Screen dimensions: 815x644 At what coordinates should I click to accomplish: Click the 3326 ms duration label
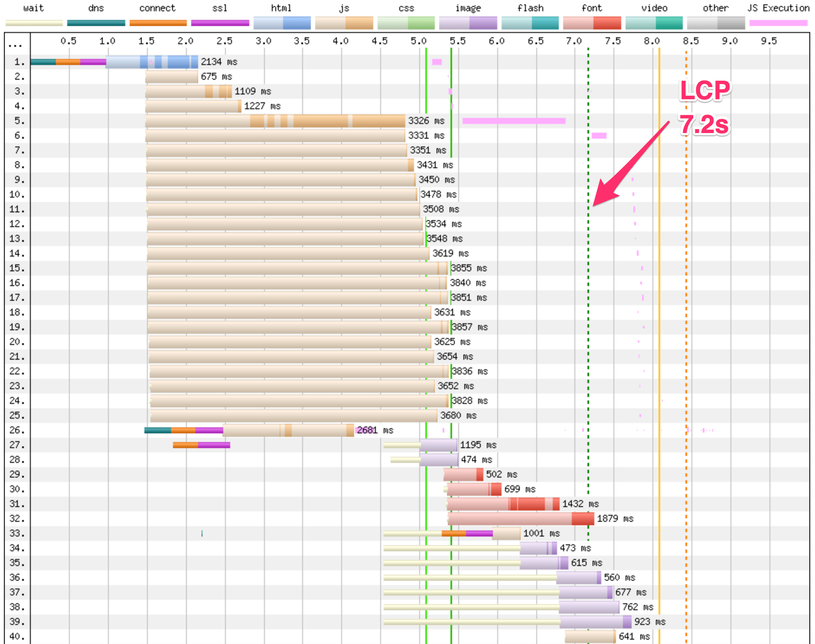pyautogui.click(x=426, y=121)
